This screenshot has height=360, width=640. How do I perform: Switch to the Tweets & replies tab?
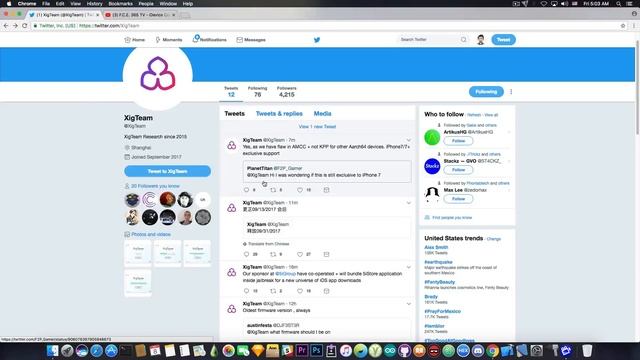pyautogui.click(x=279, y=113)
